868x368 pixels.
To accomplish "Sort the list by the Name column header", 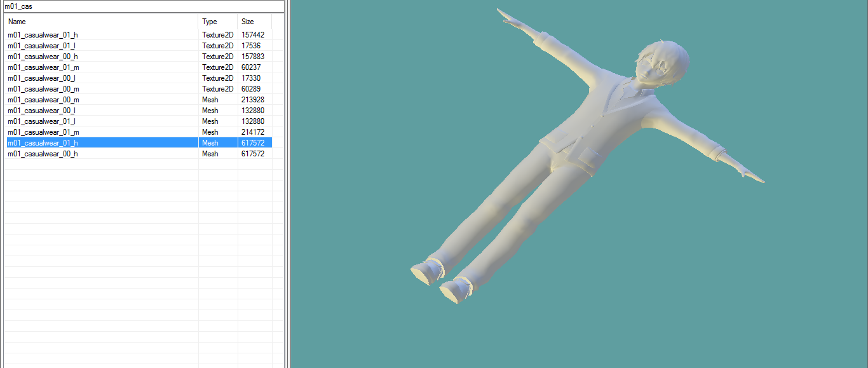I will [101, 22].
